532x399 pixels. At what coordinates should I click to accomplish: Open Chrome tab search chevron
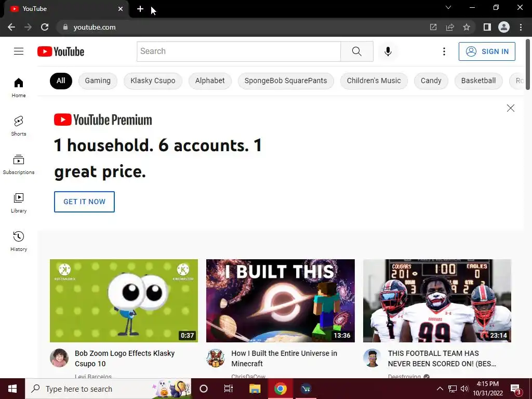448,7
